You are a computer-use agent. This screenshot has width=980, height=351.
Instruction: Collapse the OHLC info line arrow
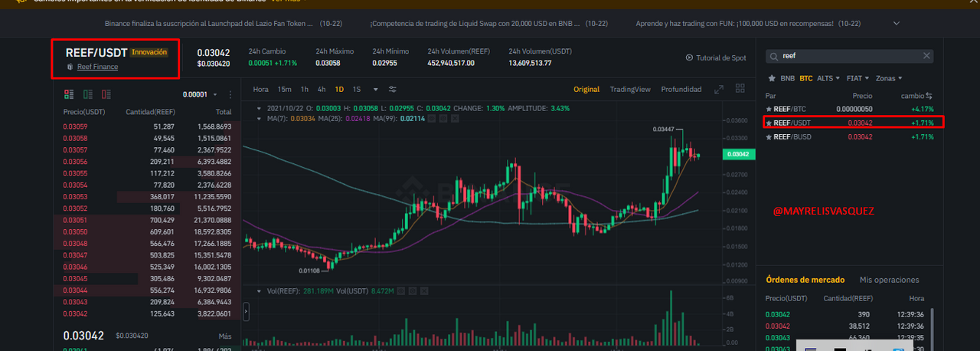[x=258, y=108]
